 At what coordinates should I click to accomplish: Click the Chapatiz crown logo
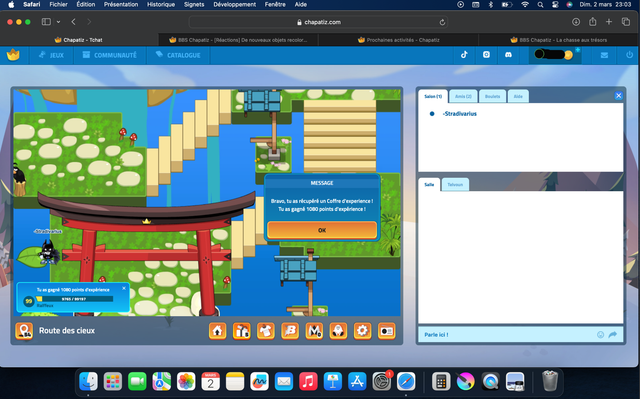click(x=13, y=55)
